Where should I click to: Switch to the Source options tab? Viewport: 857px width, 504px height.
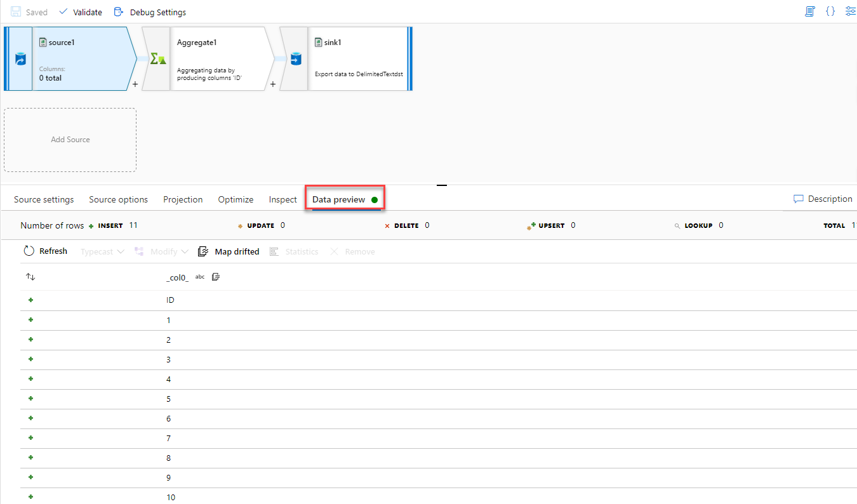(x=119, y=199)
